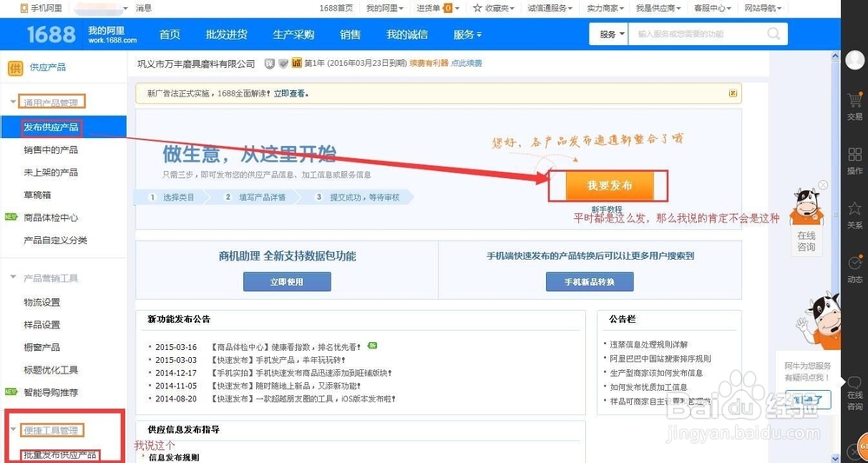Open the 服务 navigation menu
Viewport: 868px width, 463px height.
click(x=467, y=35)
